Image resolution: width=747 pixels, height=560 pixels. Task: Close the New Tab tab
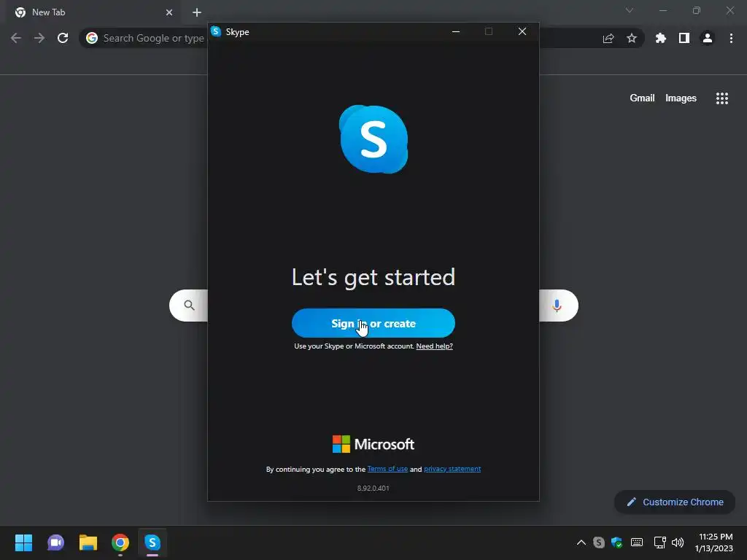pyautogui.click(x=169, y=12)
